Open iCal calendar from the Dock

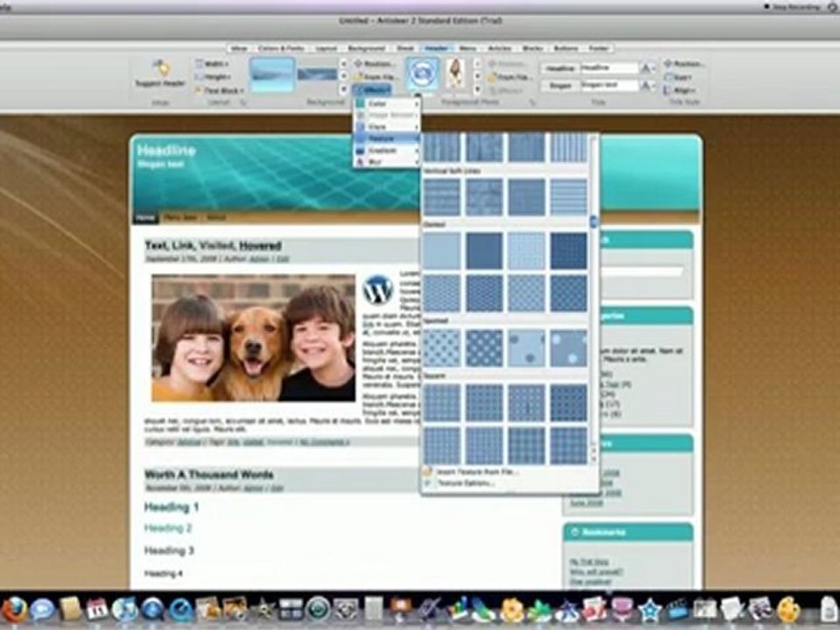97,610
